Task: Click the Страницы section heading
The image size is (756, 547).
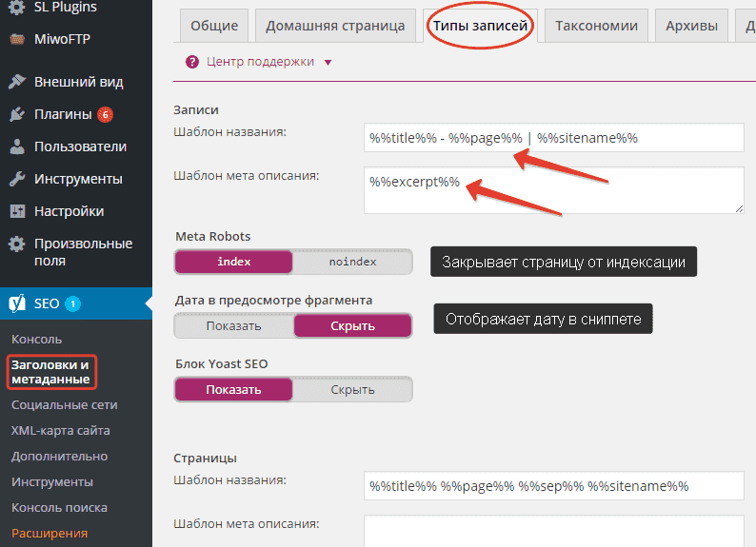Action: pyautogui.click(x=205, y=458)
